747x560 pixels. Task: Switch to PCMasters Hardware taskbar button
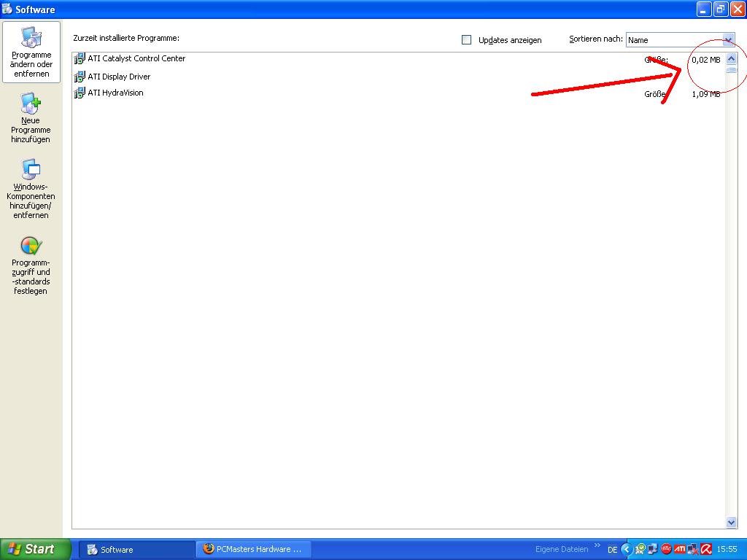point(253,549)
